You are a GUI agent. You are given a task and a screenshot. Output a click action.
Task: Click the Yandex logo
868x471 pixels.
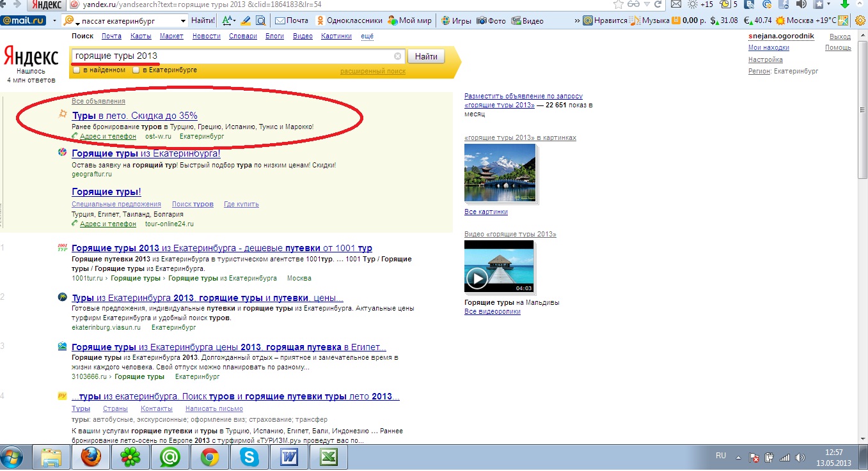(32, 56)
